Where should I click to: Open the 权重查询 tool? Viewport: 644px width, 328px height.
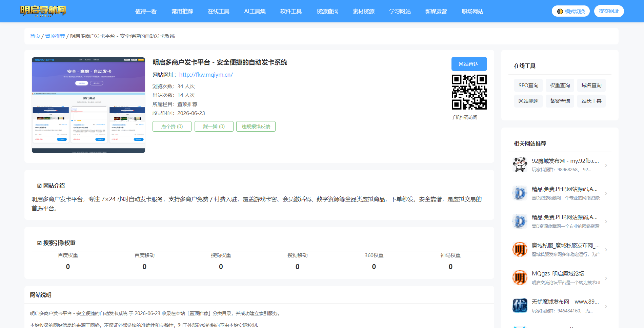coord(560,85)
